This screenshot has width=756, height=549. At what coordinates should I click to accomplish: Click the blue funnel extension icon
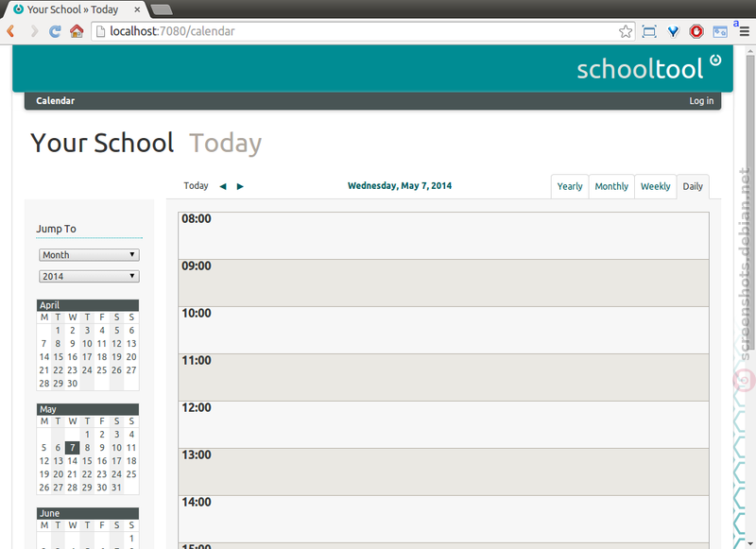673,32
